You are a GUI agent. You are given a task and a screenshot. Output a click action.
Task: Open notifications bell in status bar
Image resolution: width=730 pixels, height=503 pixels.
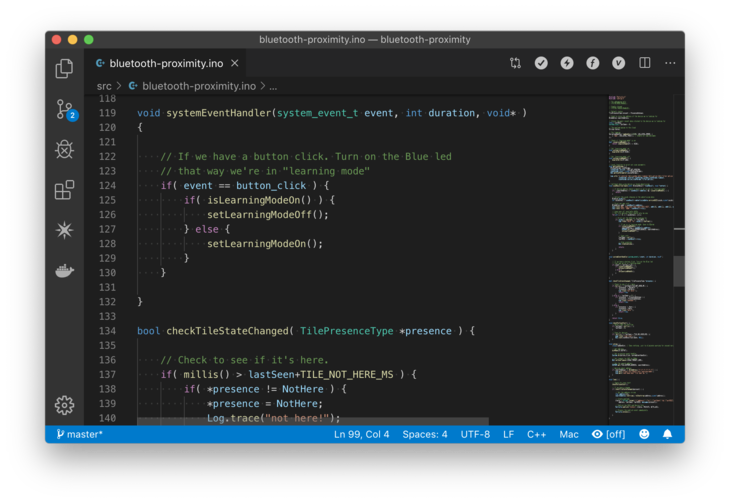pyautogui.click(x=667, y=434)
